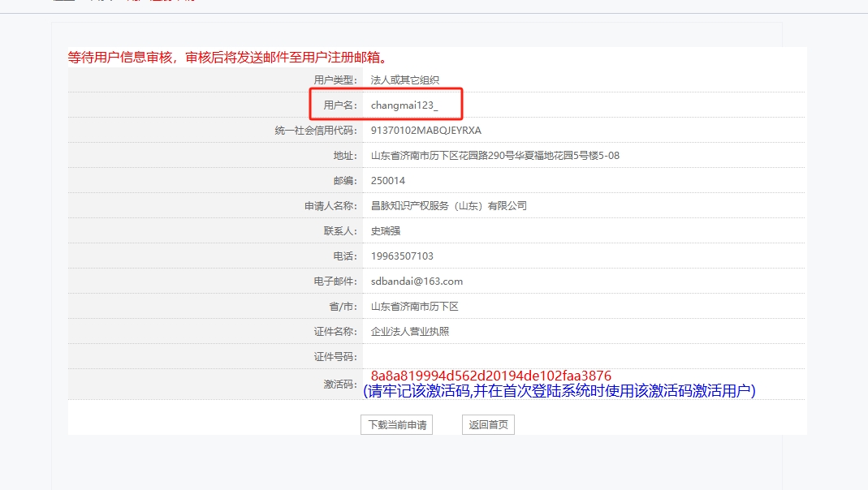
Task: Click the certificate name 企业法人营业执照
Action: tap(409, 332)
